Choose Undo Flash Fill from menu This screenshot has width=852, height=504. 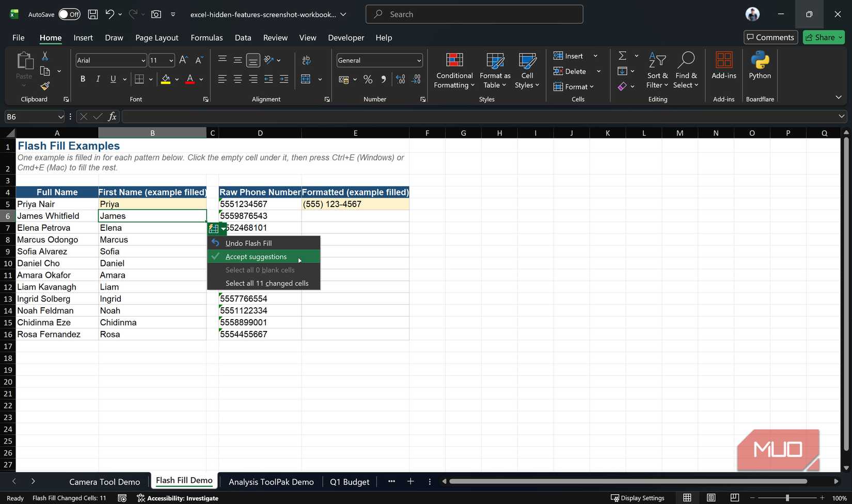tap(264, 243)
